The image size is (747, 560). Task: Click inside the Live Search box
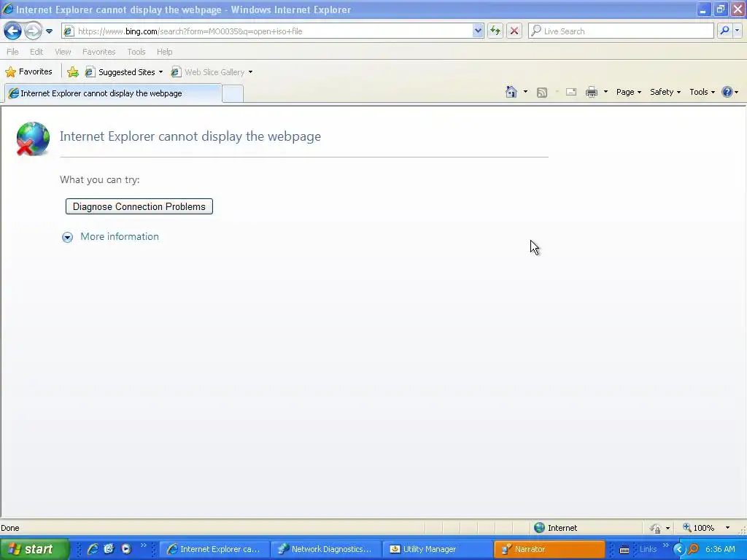[x=621, y=31]
